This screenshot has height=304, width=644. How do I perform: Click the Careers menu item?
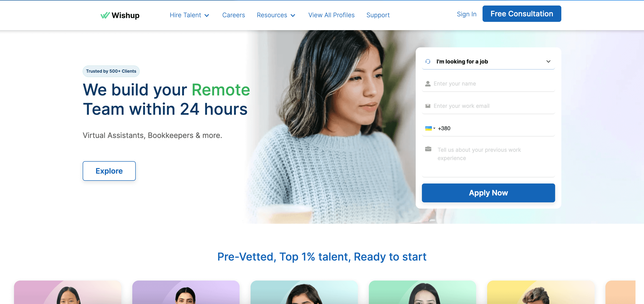pos(233,15)
